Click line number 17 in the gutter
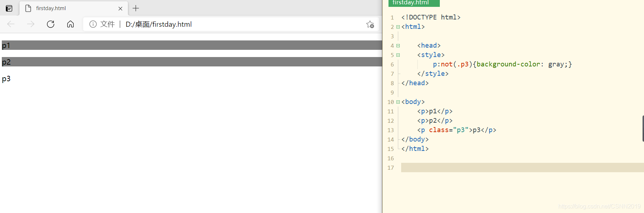Image resolution: width=644 pixels, height=213 pixels. tap(391, 168)
